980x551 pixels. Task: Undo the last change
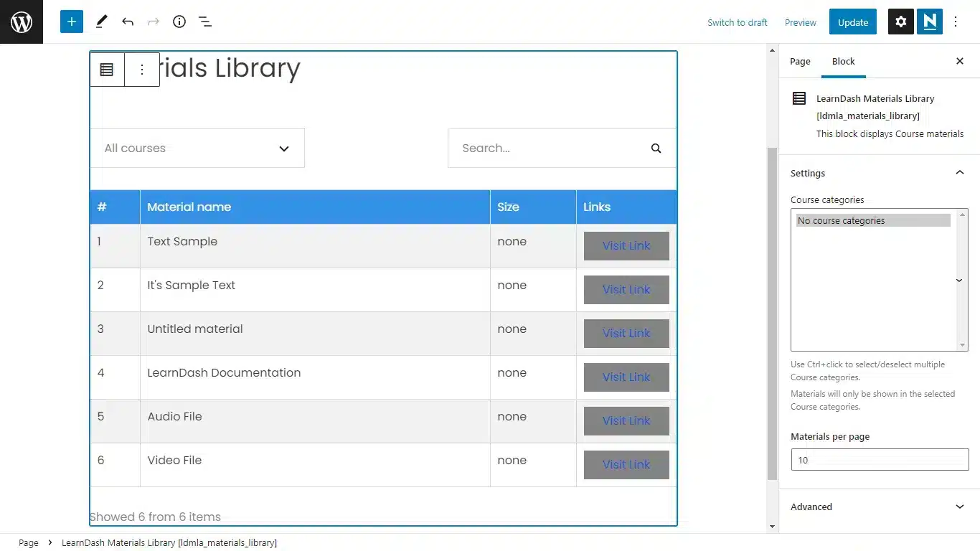click(x=128, y=22)
